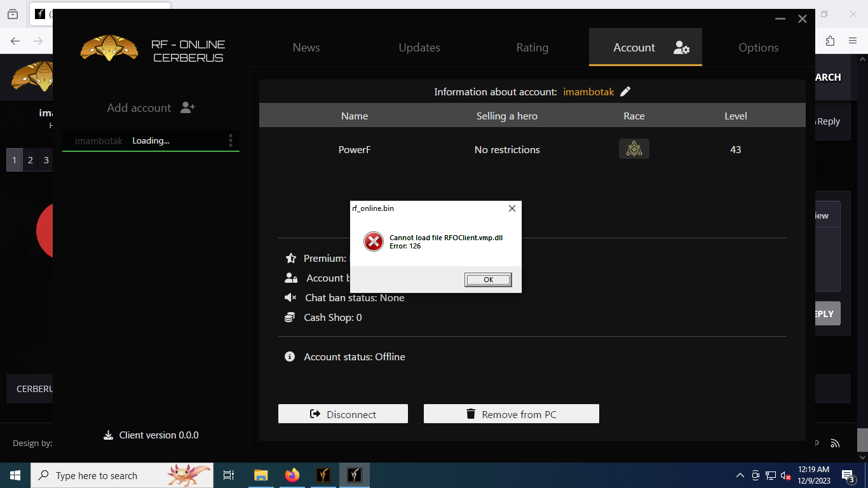Click the race emblem icon for PowerF
The height and width of the screenshot is (488, 868).
coord(634,149)
